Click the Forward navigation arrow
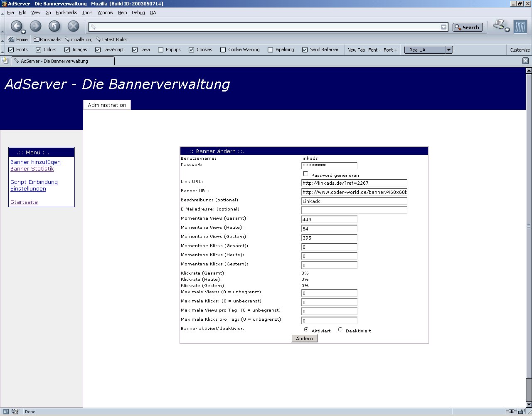The image size is (532, 416). click(36, 26)
